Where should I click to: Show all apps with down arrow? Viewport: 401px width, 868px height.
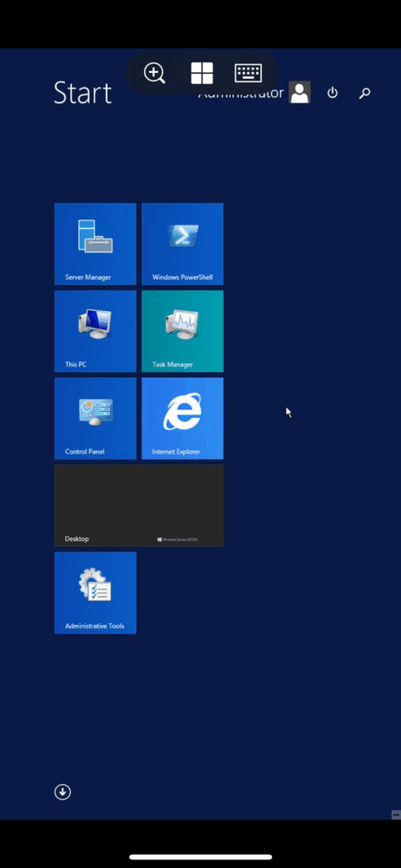pyautogui.click(x=63, y=793)
